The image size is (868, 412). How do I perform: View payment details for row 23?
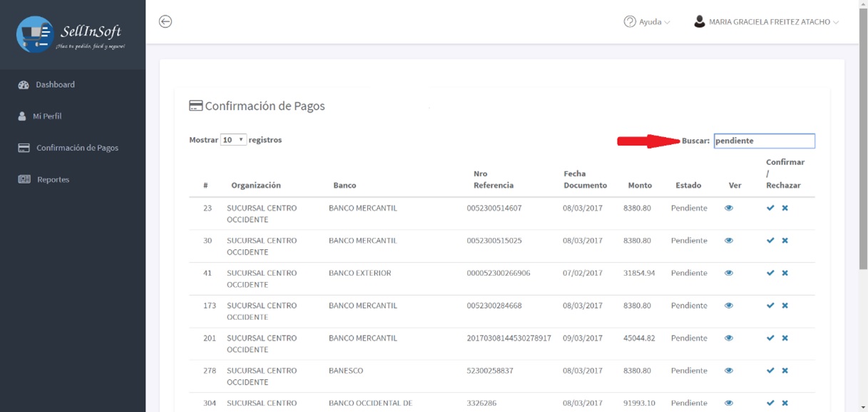tap(729, 208)
